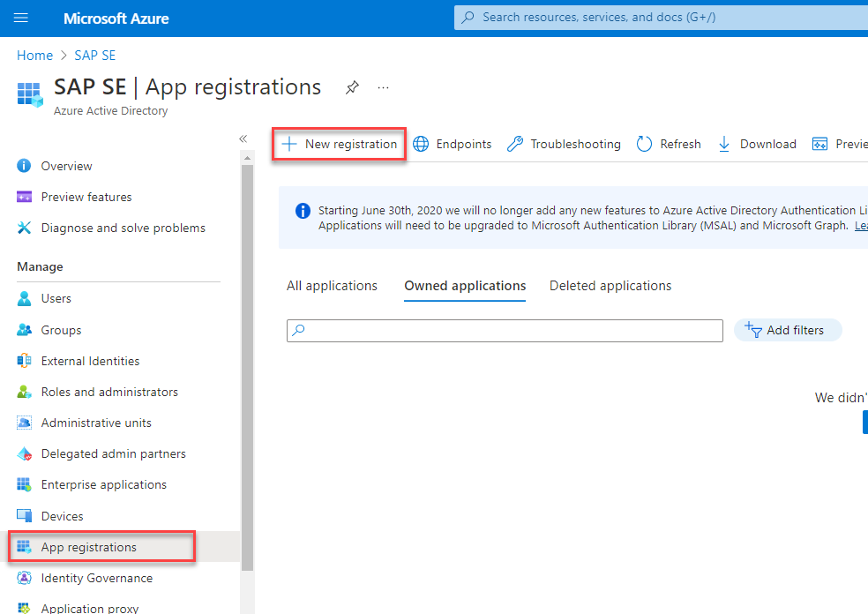Open Groups under Manage

(x=61, y=330)
